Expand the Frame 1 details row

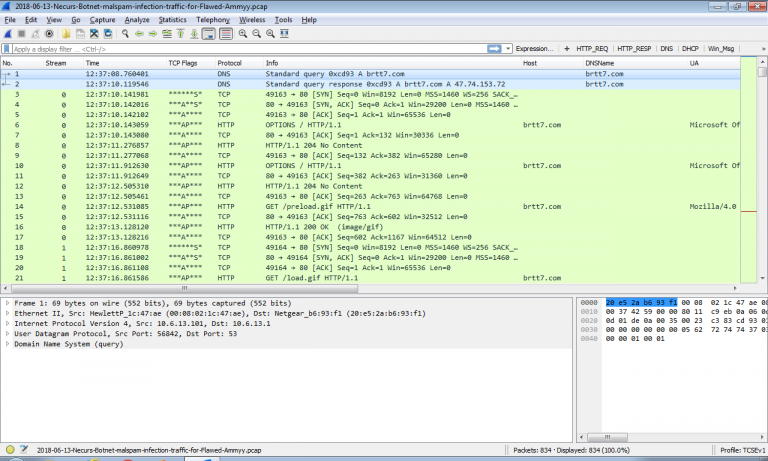click(7, 303)
